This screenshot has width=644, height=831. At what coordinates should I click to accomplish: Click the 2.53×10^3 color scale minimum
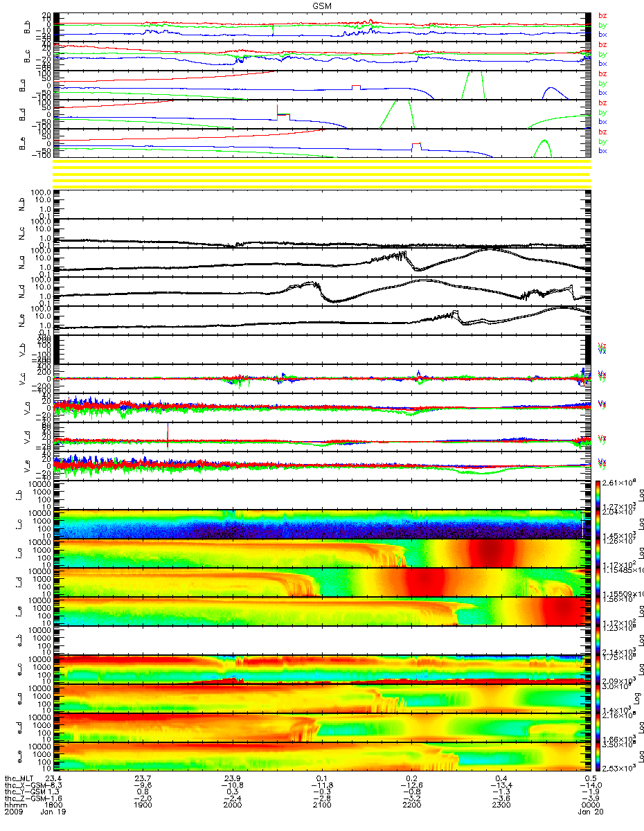click(x=618, y=768)
